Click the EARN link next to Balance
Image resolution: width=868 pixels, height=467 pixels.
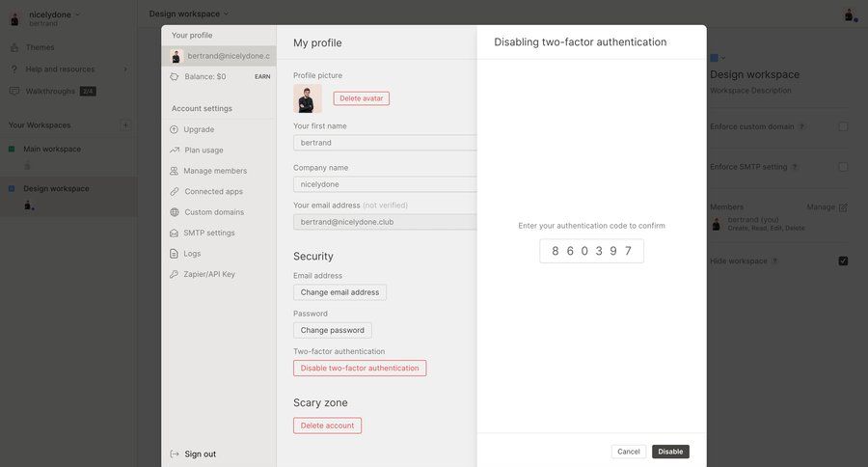click(262, 76)
